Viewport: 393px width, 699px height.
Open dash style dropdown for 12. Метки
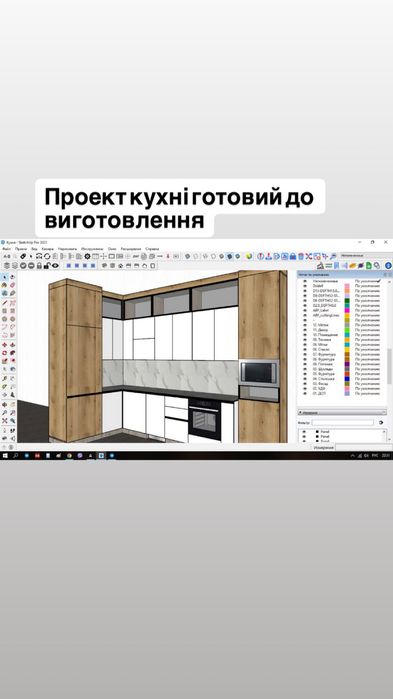(x=368, y=325)
